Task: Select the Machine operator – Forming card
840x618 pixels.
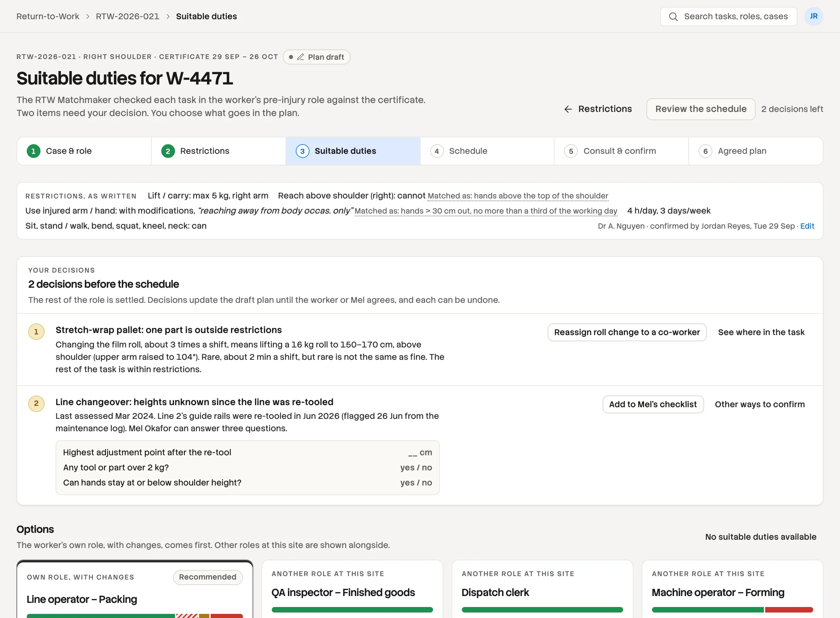Action: tap(732, 589)
